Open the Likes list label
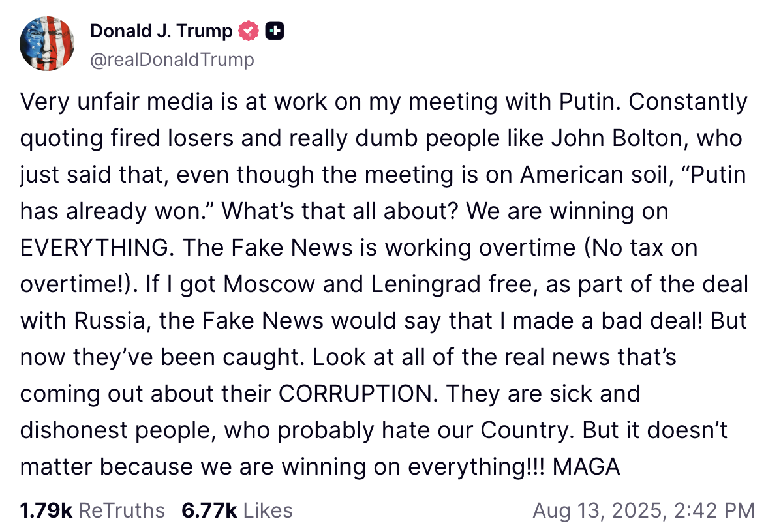Image resolution: width=766 pixels, height=532 pixels. tap(268, 510)
